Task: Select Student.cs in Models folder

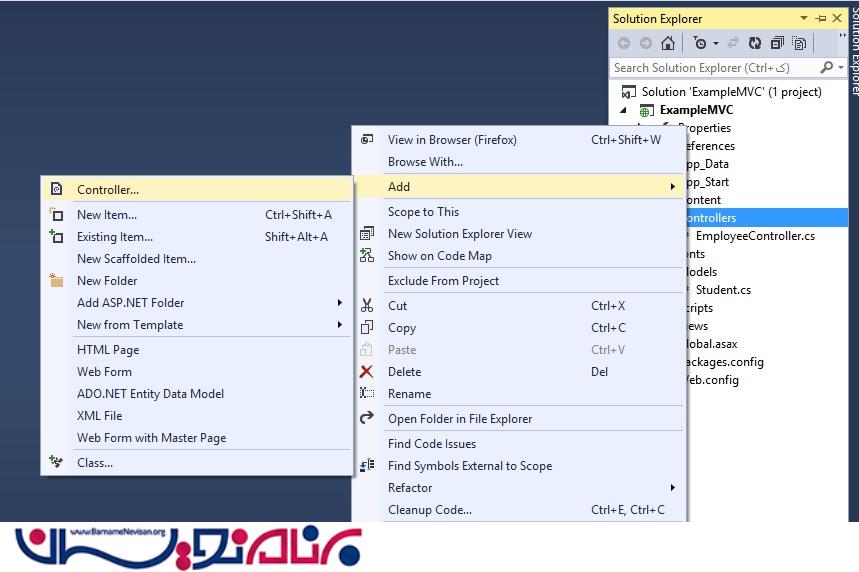Action: 723,290
